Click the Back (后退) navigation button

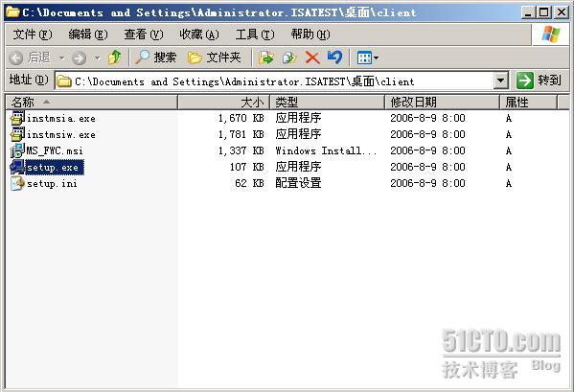(x=30, y=58)
